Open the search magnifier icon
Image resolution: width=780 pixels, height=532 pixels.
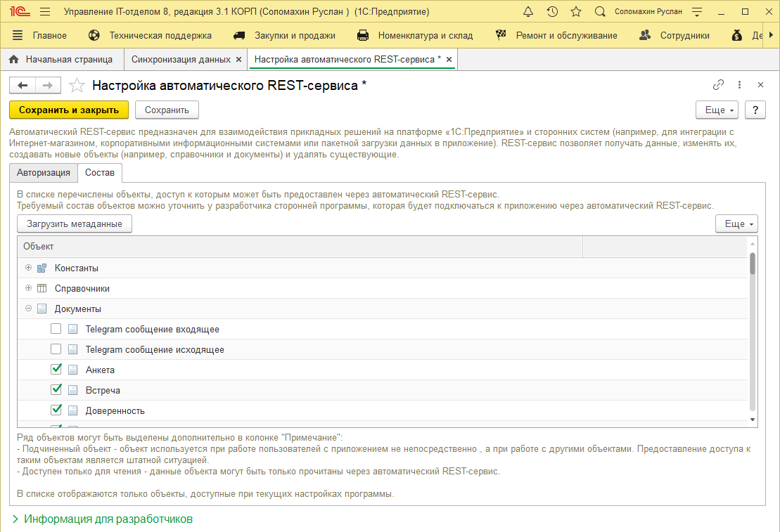[x=600, y=12]
